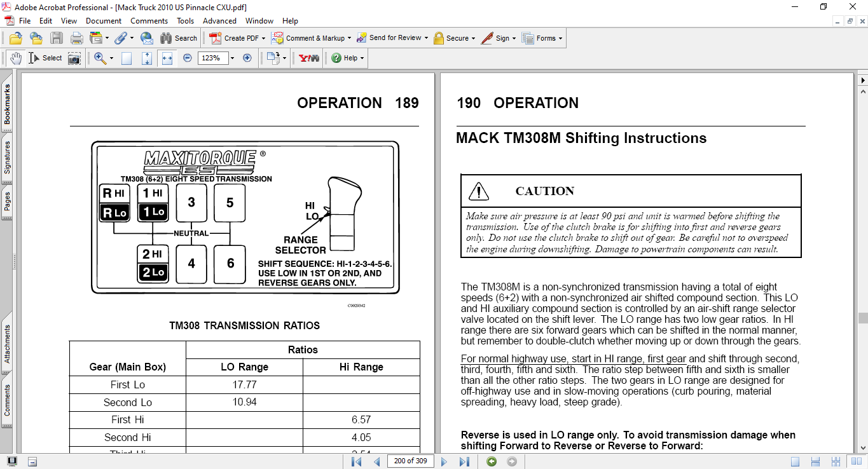
Task: Click the Fit Width page icon
Action: click(x=167, y=58)
